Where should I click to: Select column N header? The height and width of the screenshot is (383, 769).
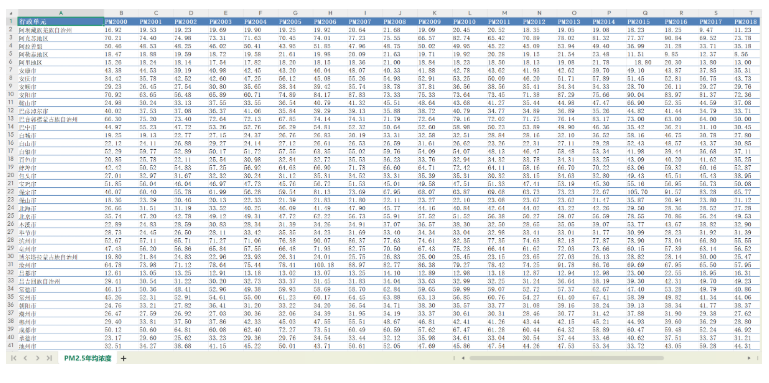[x=539, y=13]
